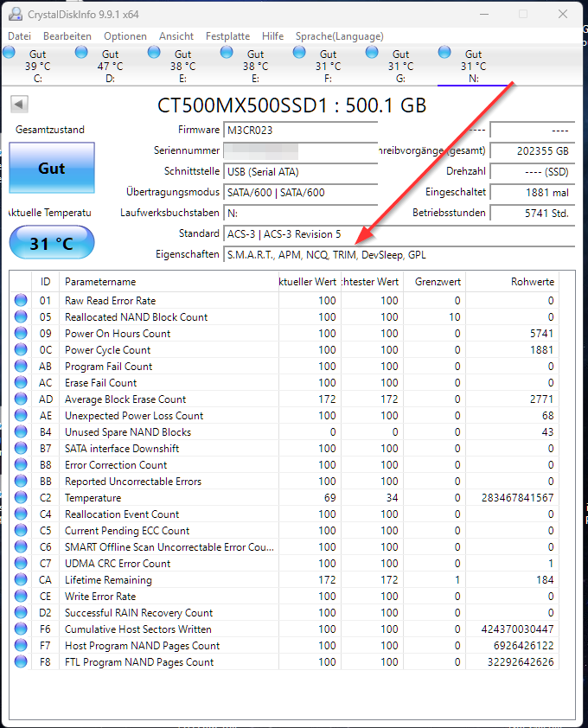This screenshot has width=588, height=728.
Task: Click the Übertragungsmodus field SATA/600
Action: [x=300, y=192]
